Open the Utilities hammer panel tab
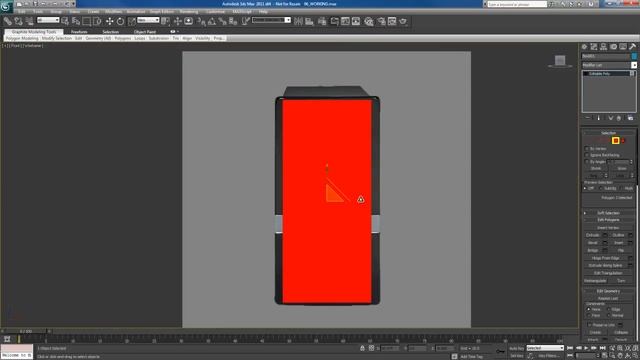 [x=632, y=47]
